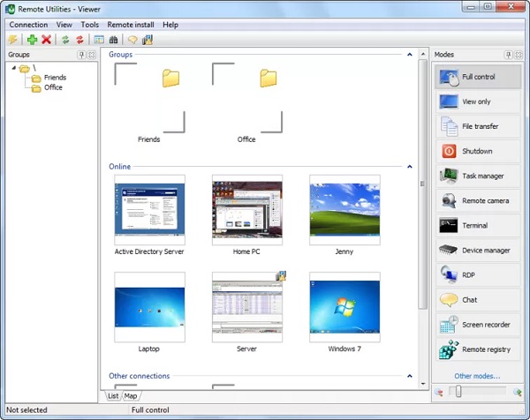530x420 pixels.
Task: Click the Other modes... link
Action: click(476, 376)
